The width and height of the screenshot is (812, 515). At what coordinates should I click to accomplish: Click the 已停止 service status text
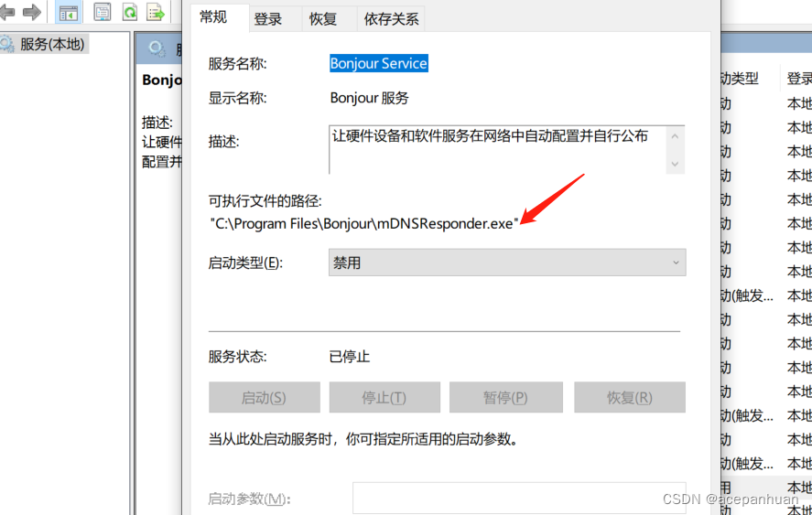click(x=350, y=357)
